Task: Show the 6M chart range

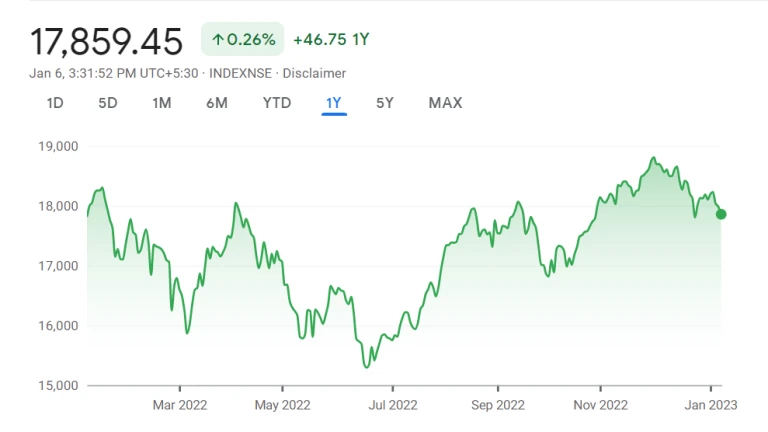Action: click(x=216, y=103)
